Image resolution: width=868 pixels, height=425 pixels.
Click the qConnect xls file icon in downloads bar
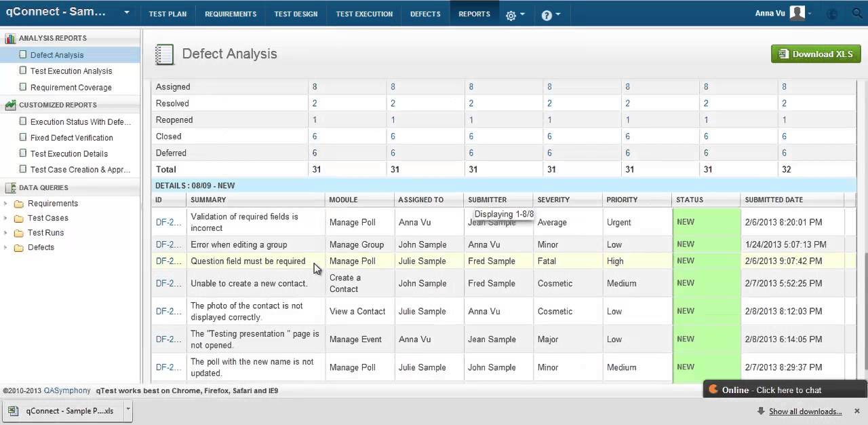pos(14,411)
